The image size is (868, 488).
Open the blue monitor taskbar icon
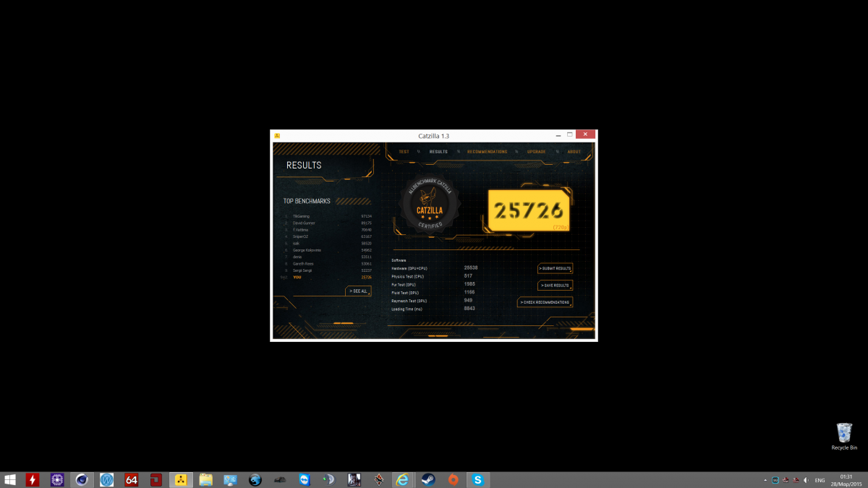[x=231, y=479]
